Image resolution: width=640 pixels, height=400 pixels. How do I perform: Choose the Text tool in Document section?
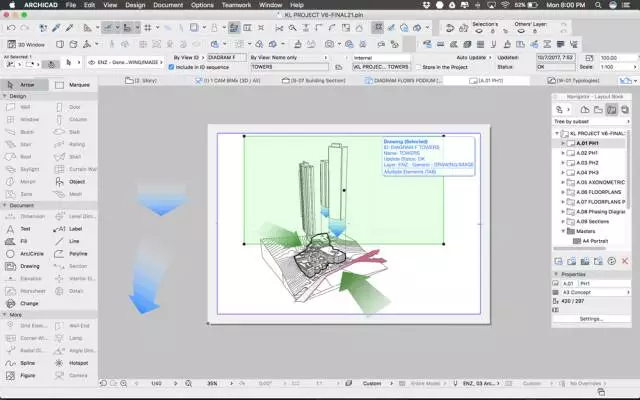24,228
